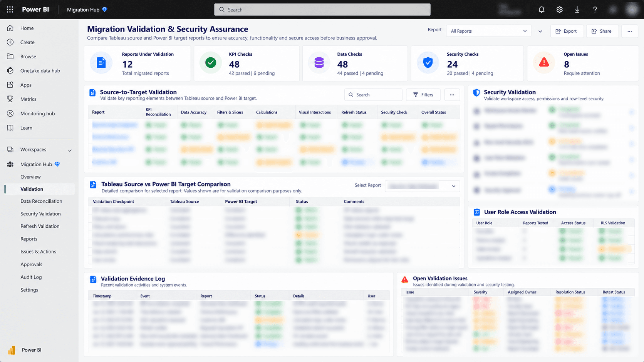The image size is (644, 362).
Task: Open Settings in the sidebar list
Action: point(29,290)
